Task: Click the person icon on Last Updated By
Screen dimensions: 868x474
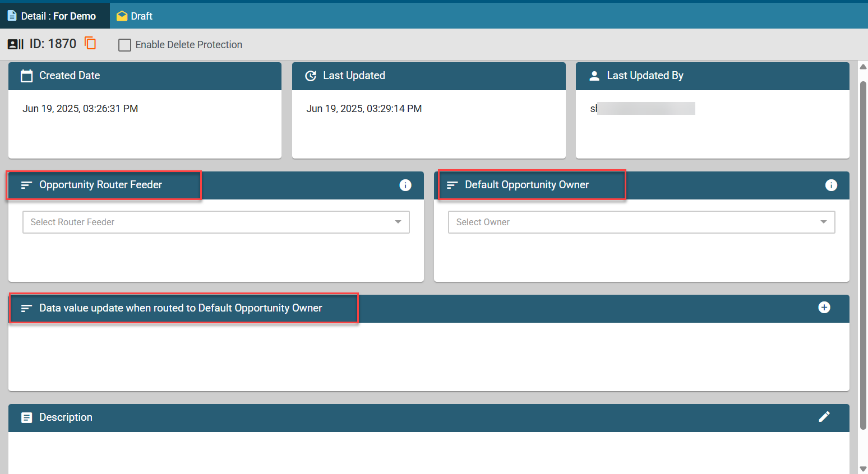Action: click(594, 76)
